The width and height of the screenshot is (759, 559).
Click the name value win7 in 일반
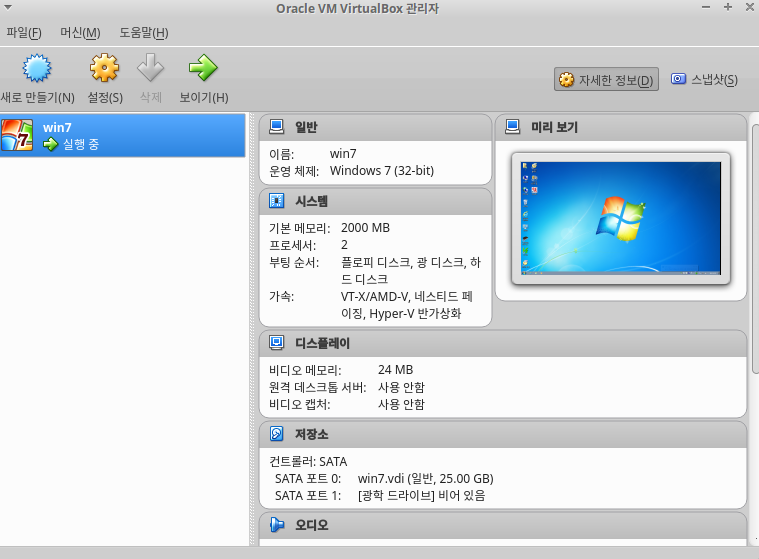tap(343, 154)
